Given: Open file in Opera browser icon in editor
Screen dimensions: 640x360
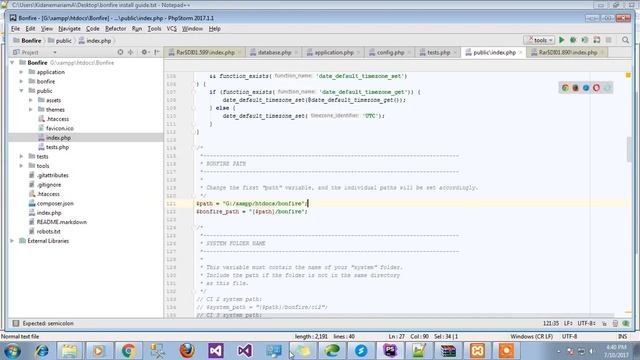Looking at the screenshot, I should point(596,88).
